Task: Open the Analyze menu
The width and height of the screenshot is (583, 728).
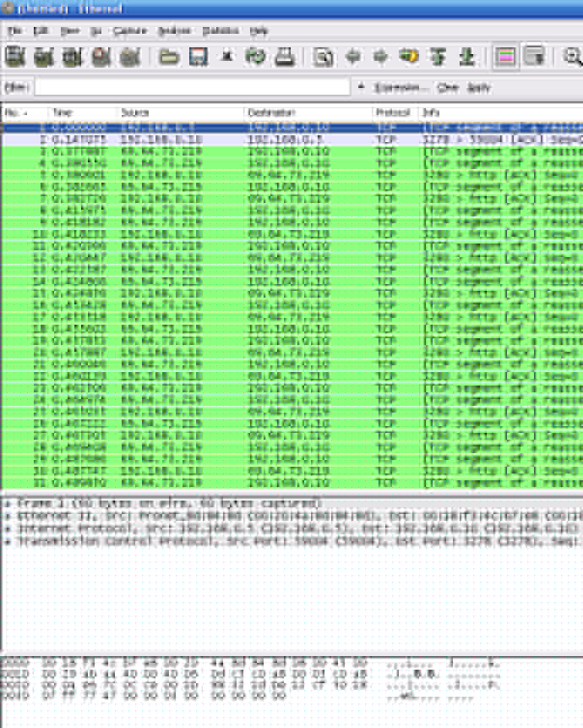Action: pyautogui.click(x=173, y=30)
